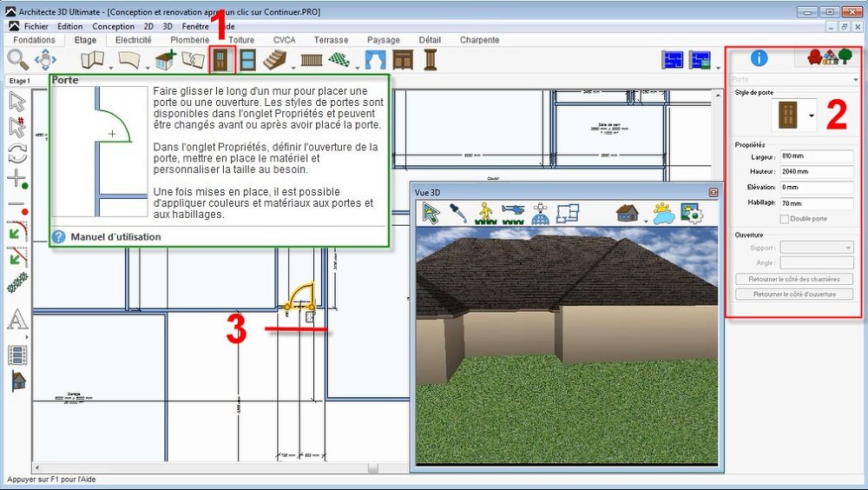Click the magnifier zoom tool
The width and height of the screenshot is (868, 490).
(17, 59)
